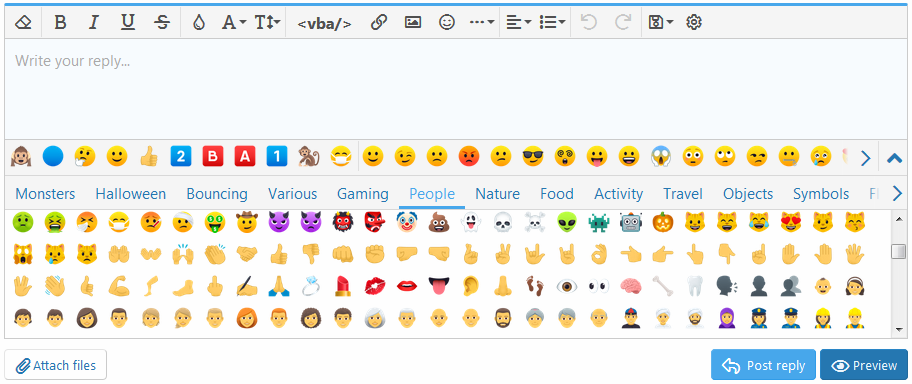Image resolution: width=912 pixels, height=384 pixels.
Task: Insert a link with the chain icon
Action: (x=379, y=23)
